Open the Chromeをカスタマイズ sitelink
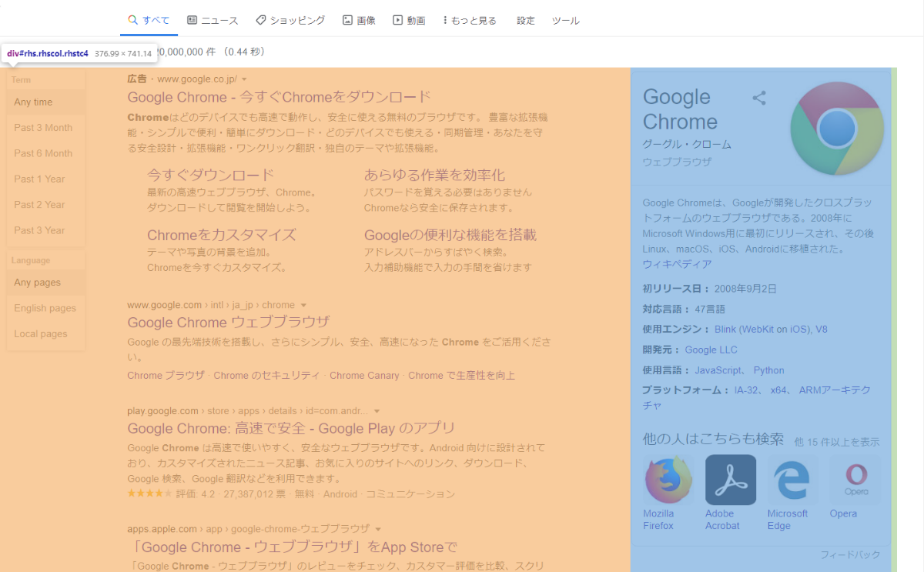Image resolution: width=924 pixels, height=572 pixels. [222, 235]
